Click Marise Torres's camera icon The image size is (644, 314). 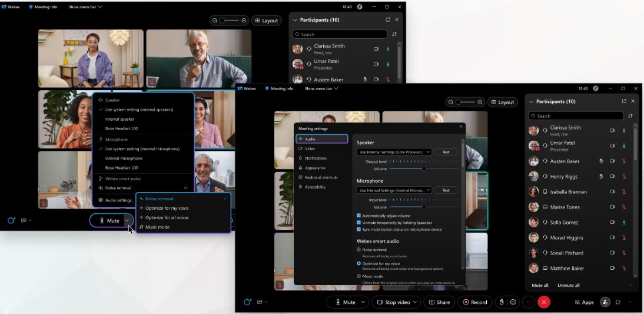(x=612, y=207)
